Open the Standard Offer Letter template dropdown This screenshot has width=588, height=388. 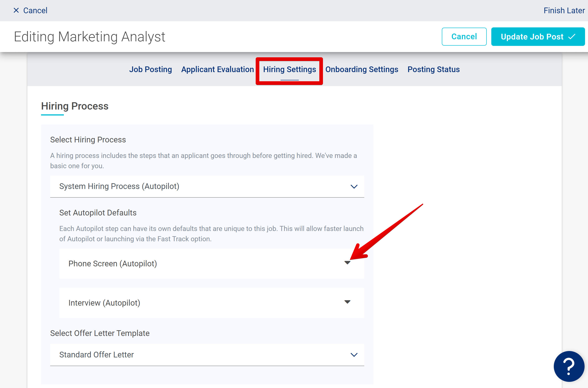click(x=207, y=355)
